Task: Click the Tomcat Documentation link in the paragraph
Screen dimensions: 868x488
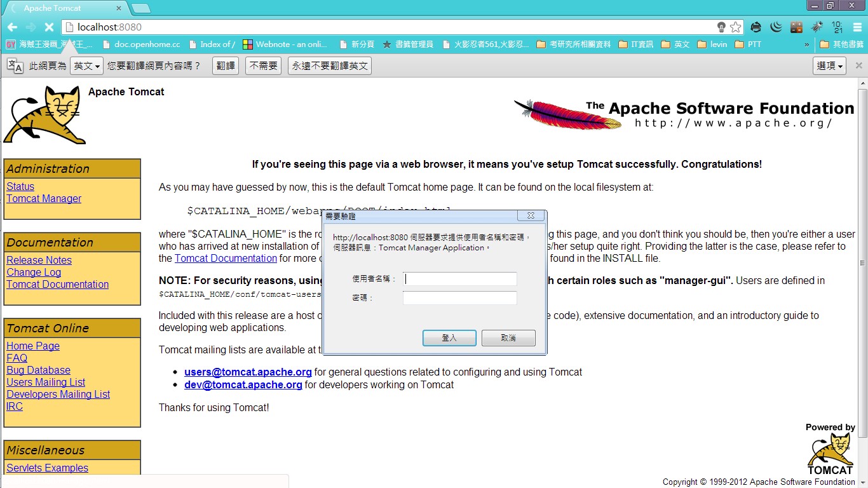Action: (226, 258)
